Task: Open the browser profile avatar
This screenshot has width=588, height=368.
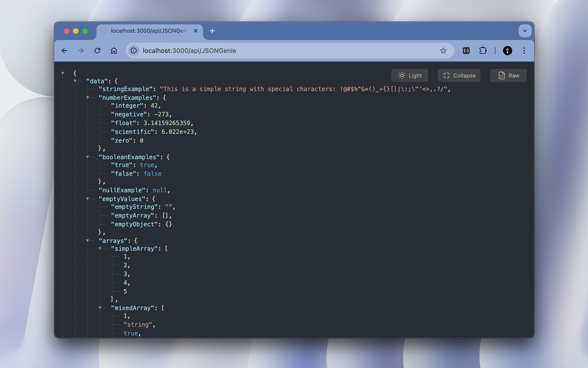Action: (507, 51)
